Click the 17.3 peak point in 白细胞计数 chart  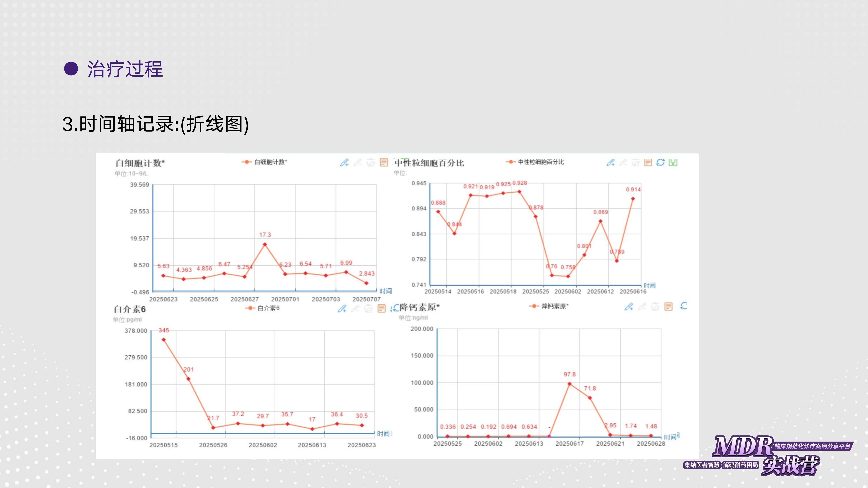tap(265, 244)
